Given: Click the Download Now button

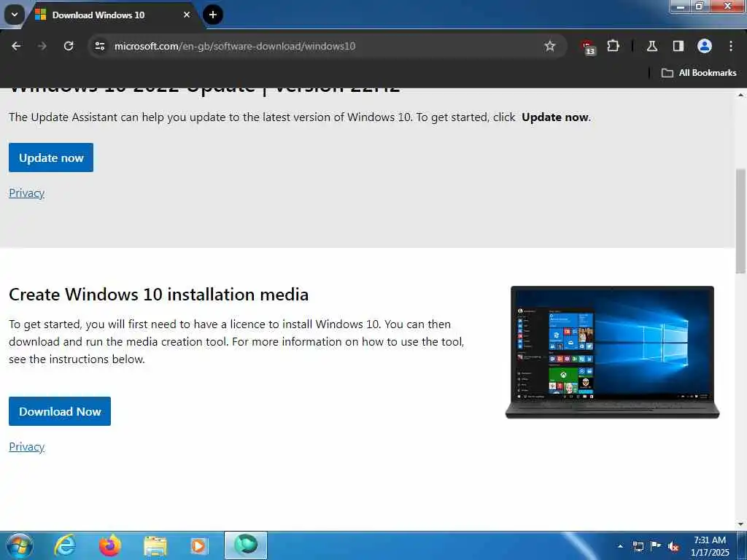Looking at the screenshot, I should pos(60,411).
